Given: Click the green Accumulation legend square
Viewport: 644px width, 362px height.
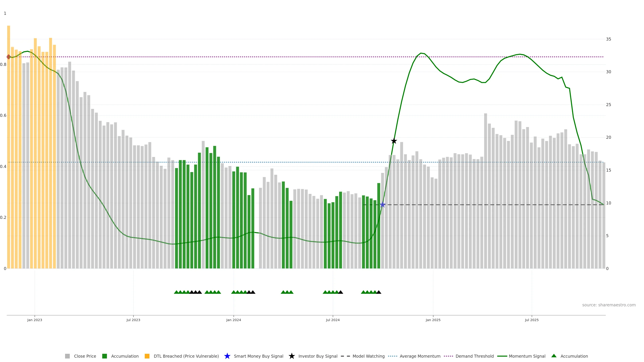Looking at the screenshot, I should [x=104, y=356].
